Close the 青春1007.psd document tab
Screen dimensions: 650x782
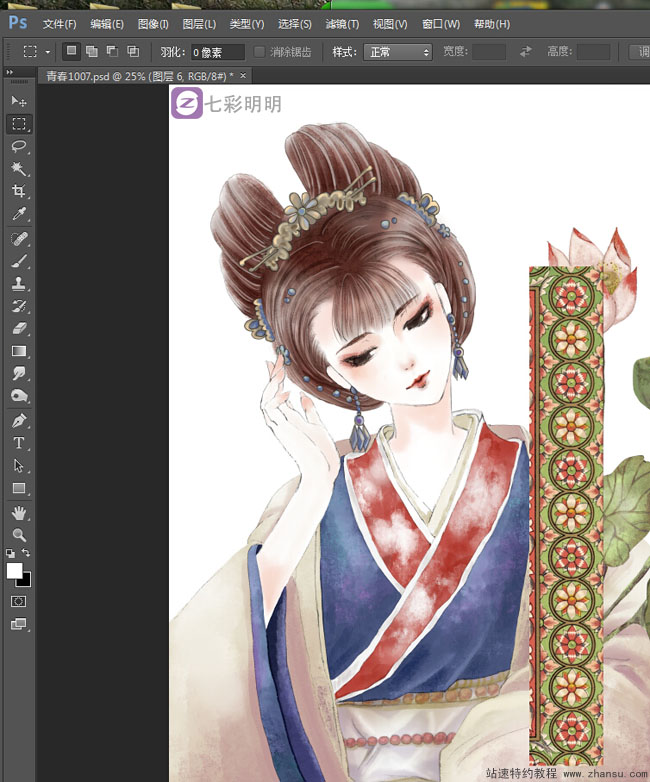coord(243,76)
